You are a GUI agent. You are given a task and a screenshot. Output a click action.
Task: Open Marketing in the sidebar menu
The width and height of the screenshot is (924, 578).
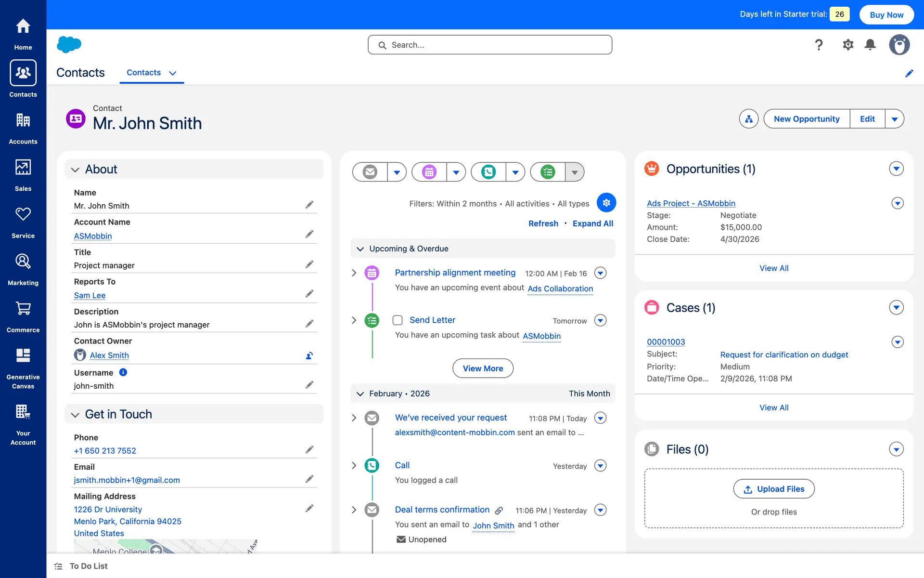pyautogui.click(x=23, y=269)
